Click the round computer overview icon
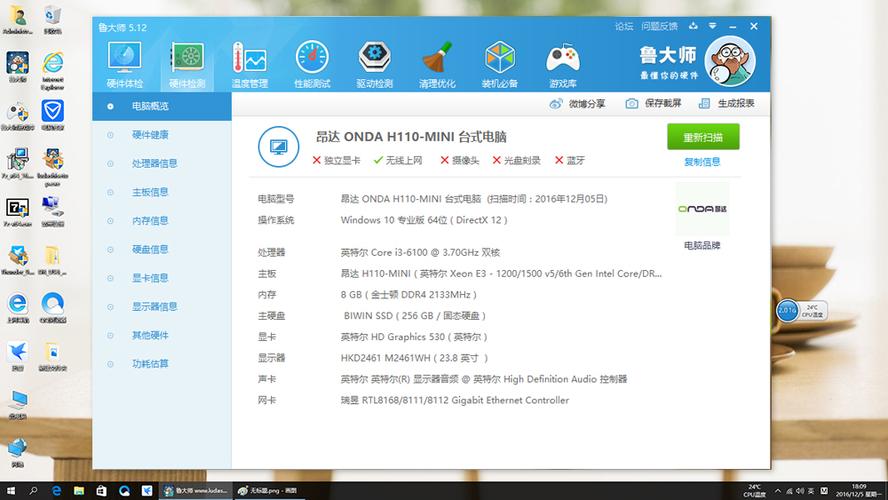 tap(278, 147)
